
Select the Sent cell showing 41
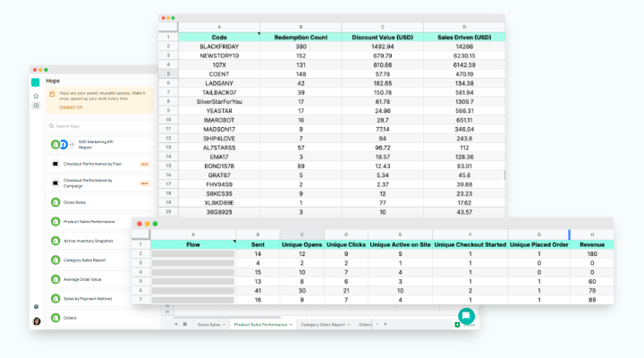[258, 291]
